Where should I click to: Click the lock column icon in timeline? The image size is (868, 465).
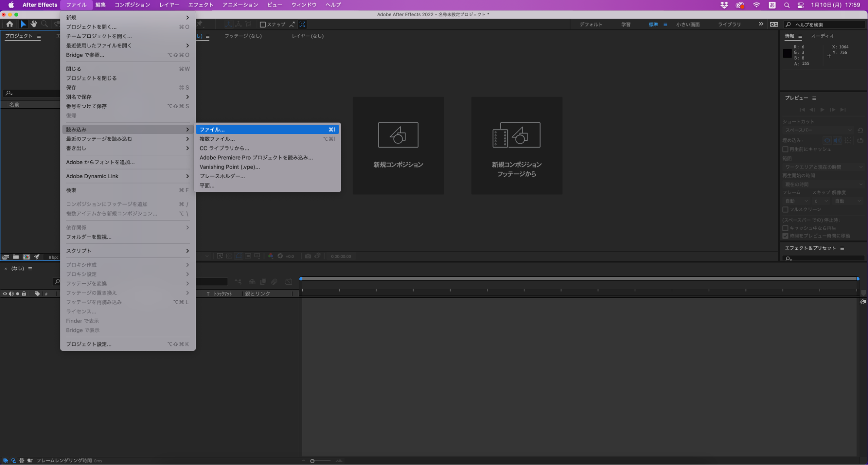coord(24,294)
